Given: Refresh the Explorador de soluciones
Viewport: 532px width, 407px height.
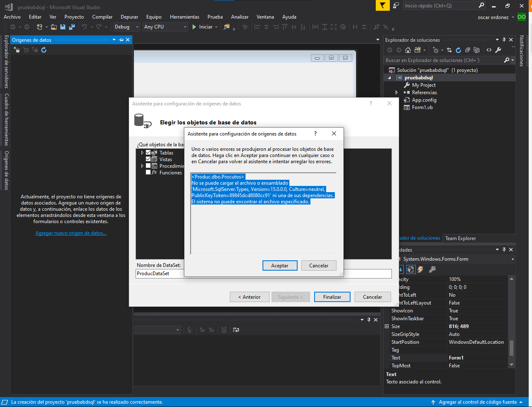Looking at the screenshot, I should [x=458, y=50].
